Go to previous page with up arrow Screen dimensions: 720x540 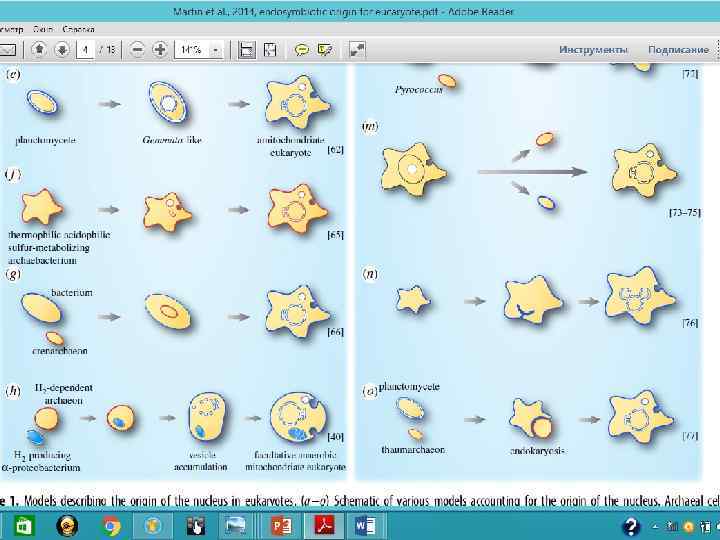[39, 49]
